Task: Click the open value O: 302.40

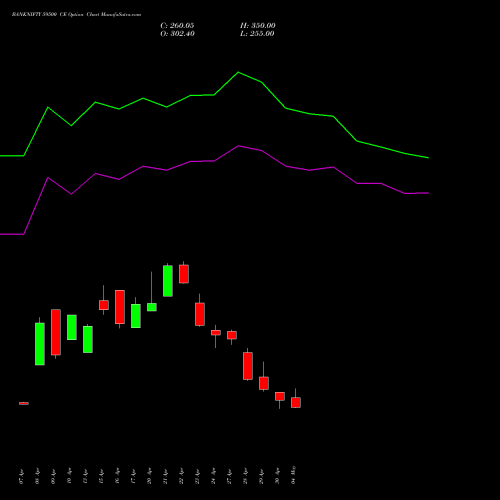Action: pyautogui.click(x=177, y=34)
